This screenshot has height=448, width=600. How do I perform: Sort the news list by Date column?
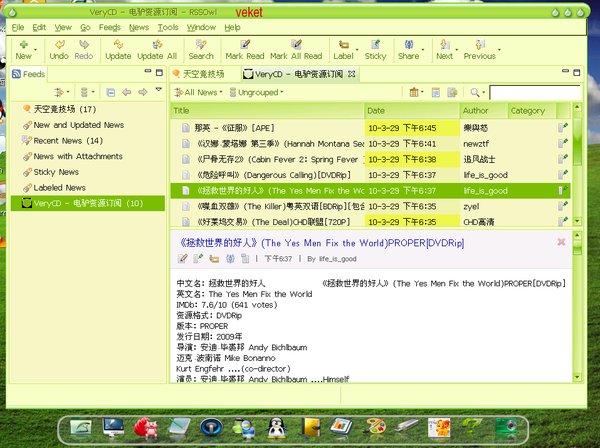pos(410,111)
